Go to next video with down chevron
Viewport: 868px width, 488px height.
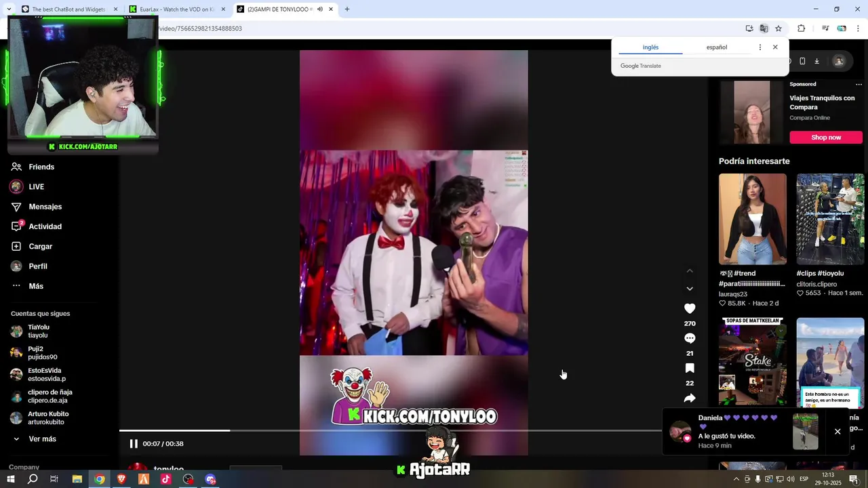690,289
